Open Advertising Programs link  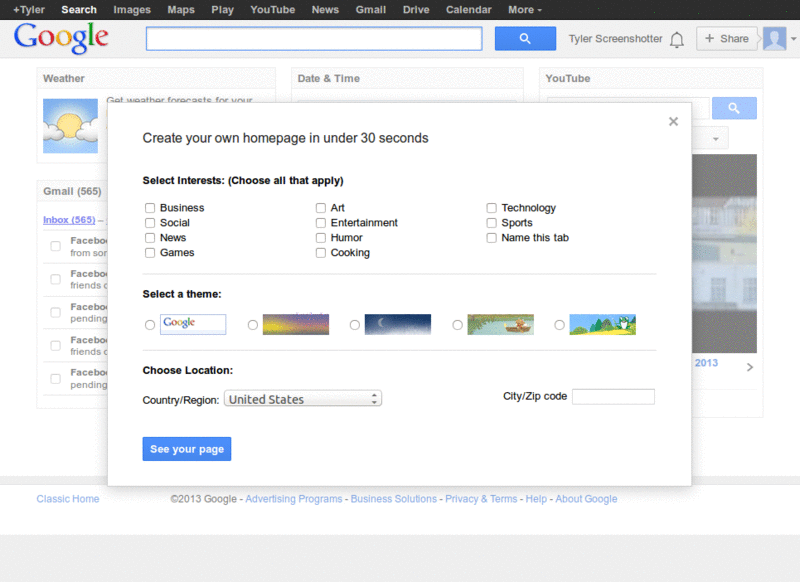click(x=294, y=499)
